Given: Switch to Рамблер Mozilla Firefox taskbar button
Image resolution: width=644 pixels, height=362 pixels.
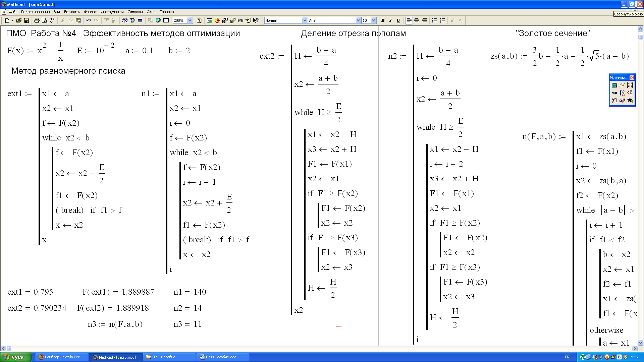Looking at the screenshot, I should pos(61,357).
